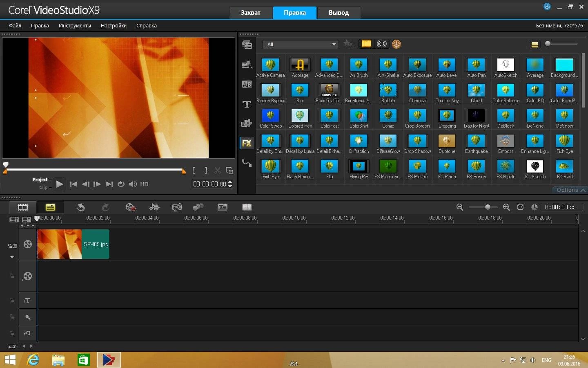The width and height of the screenshot is (588, 368).
Task: Enlarge the preview window icon
Action: coord(229,170)
